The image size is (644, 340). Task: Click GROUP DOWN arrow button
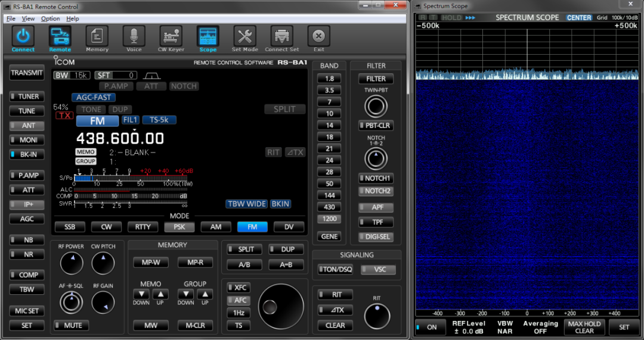click(186, 294)
